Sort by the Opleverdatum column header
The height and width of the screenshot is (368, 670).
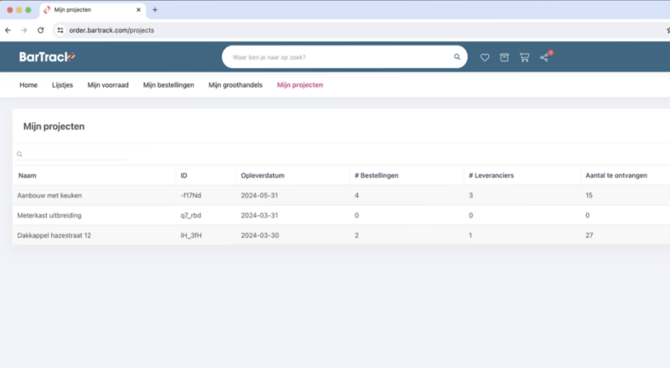(x=262, y=176)
